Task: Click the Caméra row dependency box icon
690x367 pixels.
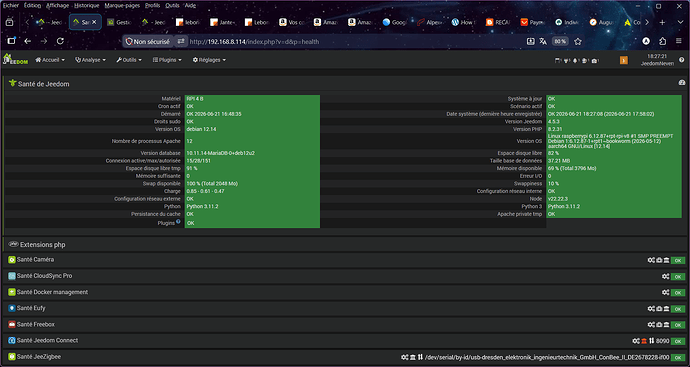Action: (x=659, y=260)
